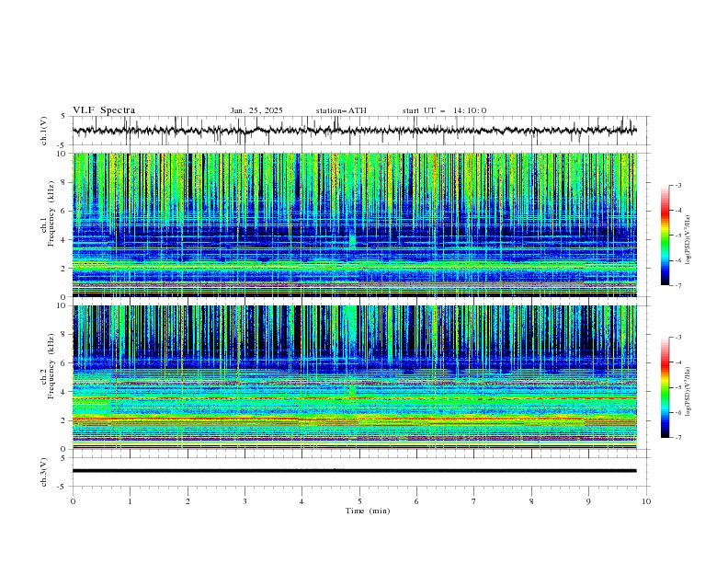
Task: Click the 'ch.1(V)' waveform axis label
Action: pos(44,131)
